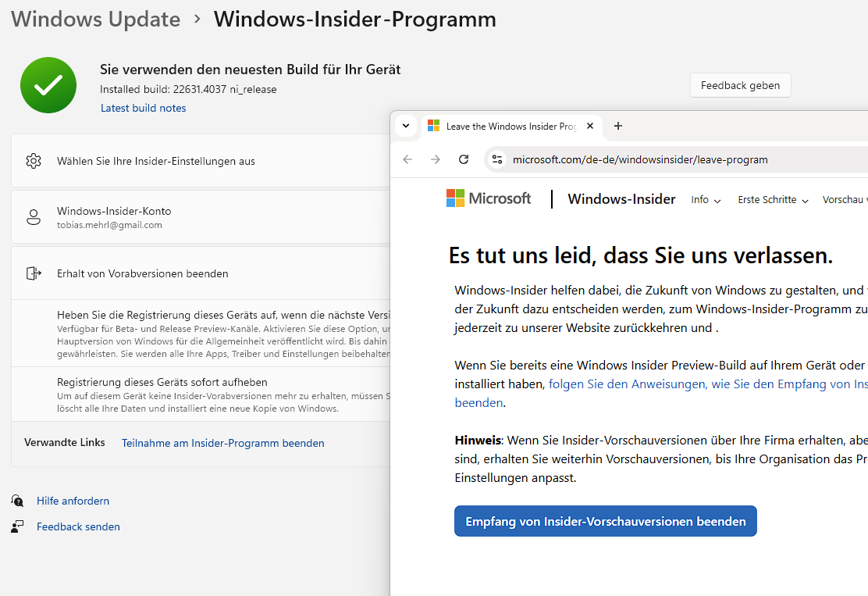The width and height of the screenshot is (868, 596).
Task: Expand the Info navigation menu
Action: (706, 200)
